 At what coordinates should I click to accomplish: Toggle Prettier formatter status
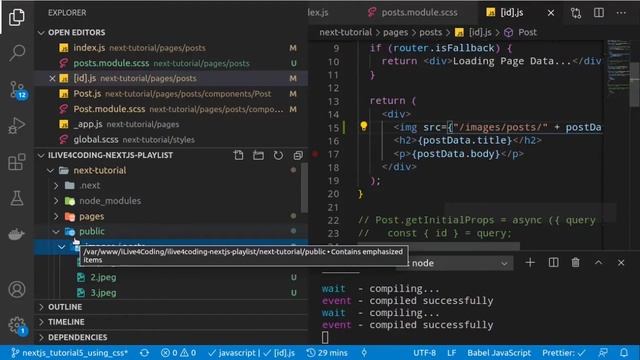click(564, 353)
